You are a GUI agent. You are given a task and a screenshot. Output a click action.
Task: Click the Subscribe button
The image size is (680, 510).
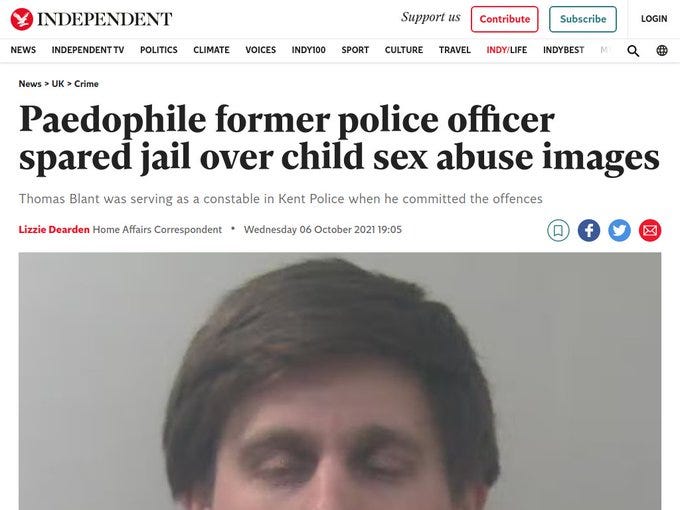point(583,19)
